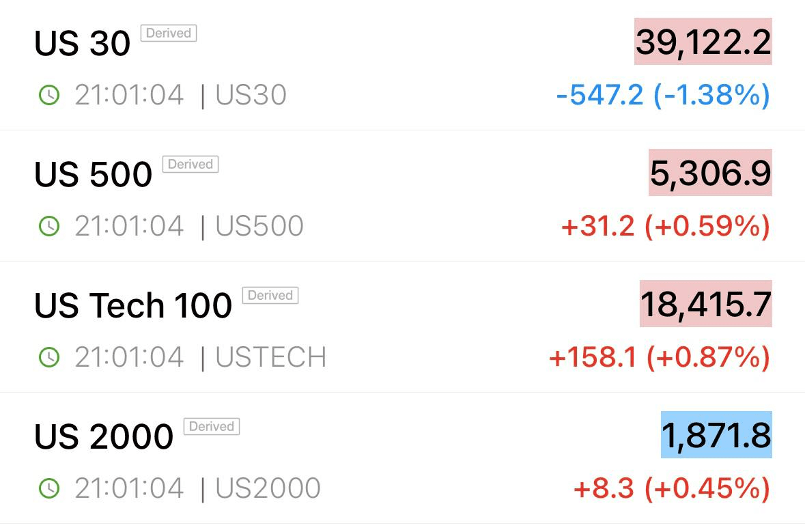Click the -547.2 (-1.38%) change value
The width and height of the screenshot is (805, 532).
(x=663, y=96)
